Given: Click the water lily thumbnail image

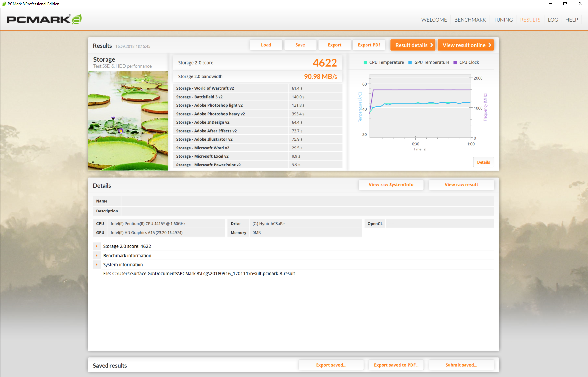Looking at the screenshot, I should coord(128,121).
